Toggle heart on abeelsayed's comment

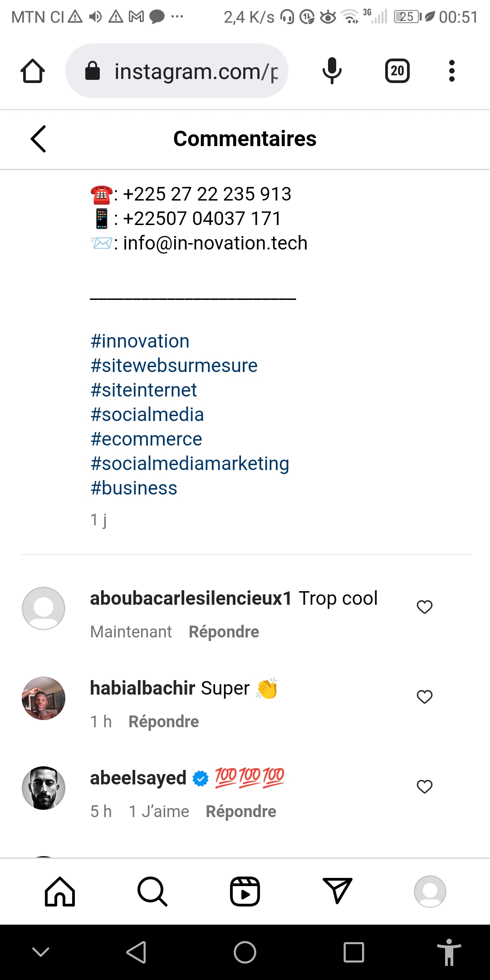[x=425, y=787]
